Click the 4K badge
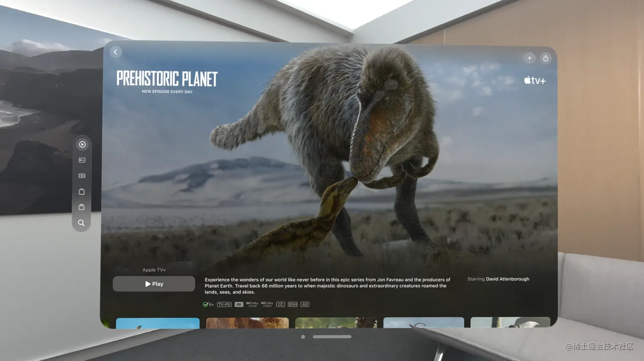The width and height of the screenshot is (644, 361). click(x=239, y=304)
